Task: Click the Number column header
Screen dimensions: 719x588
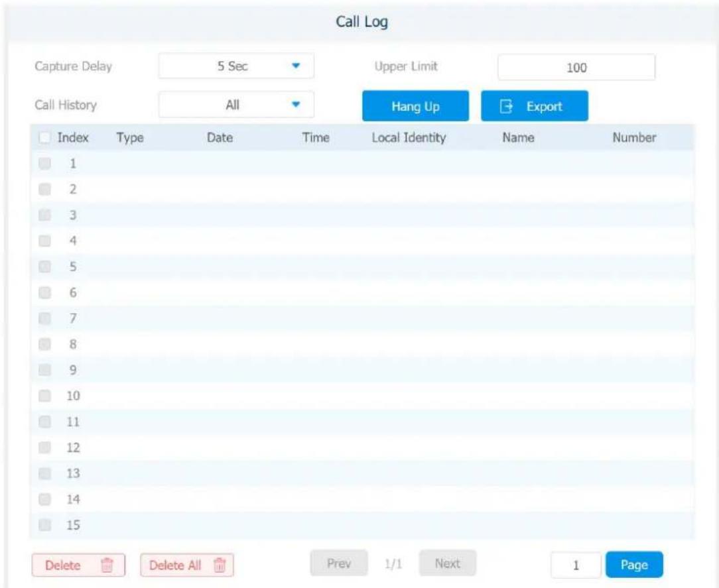Action: (x=634, y=137)
